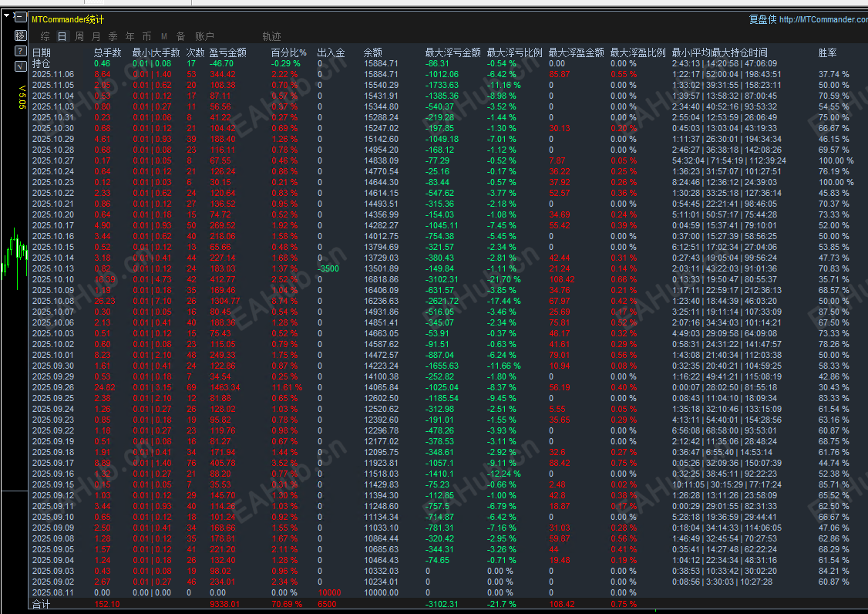868x614 pixels.
Task: Click the 最小|大手数 column header
Action: click(x=156, y=52)
